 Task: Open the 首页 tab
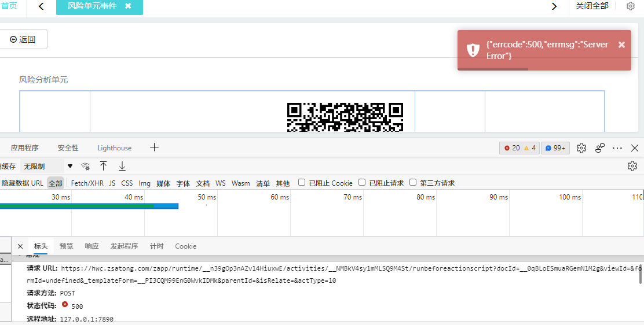pyautogui.click(x=9, y=6)
